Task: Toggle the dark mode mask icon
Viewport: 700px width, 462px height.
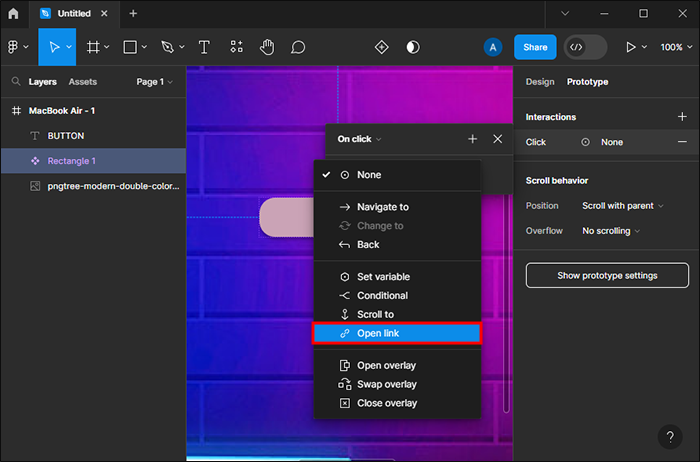Action: [413, 47]
